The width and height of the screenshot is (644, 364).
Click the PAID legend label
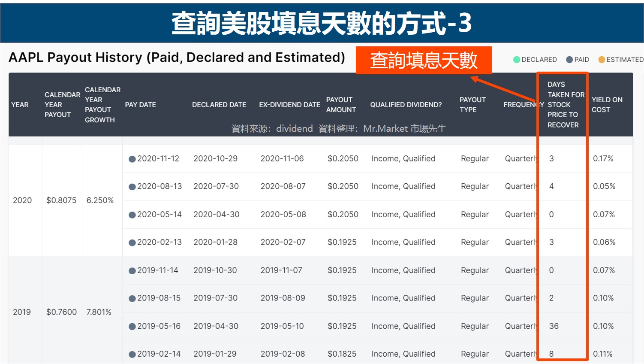[581, 60]
